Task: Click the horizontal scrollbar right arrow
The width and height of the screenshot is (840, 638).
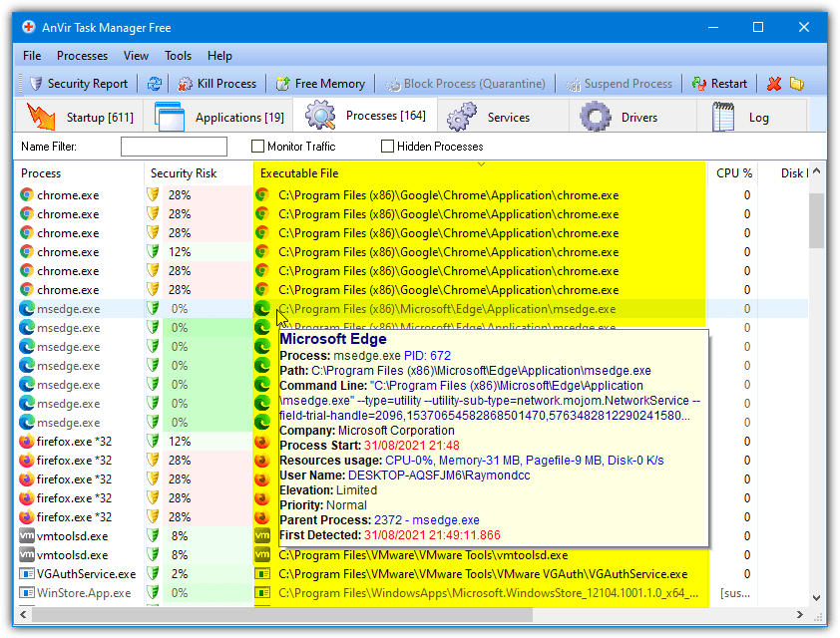Action: click(x=800, y=614)
